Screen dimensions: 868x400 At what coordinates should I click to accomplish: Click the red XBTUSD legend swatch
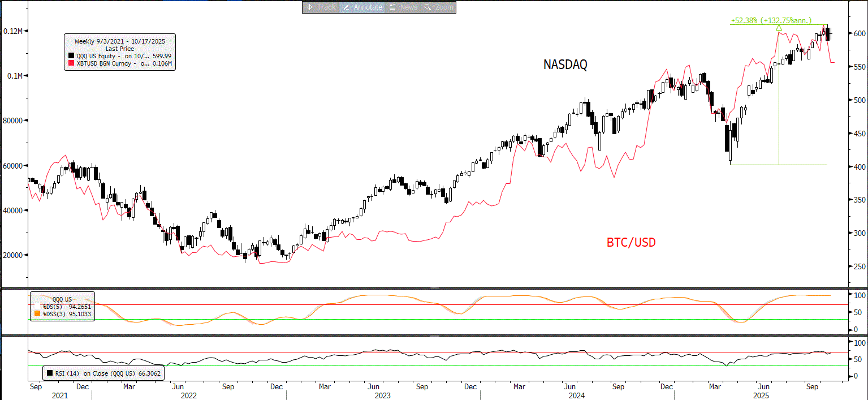pos(71,64)
